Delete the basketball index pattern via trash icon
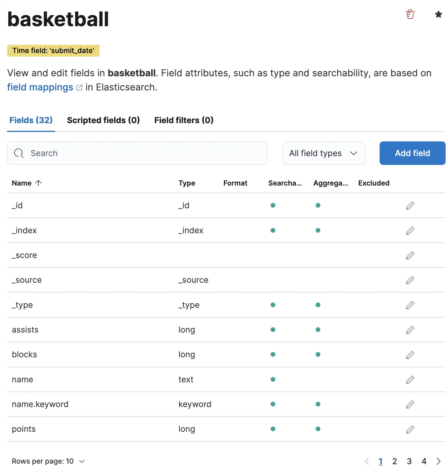This screenshot has height=476, width=448. (x=410, y=14)
